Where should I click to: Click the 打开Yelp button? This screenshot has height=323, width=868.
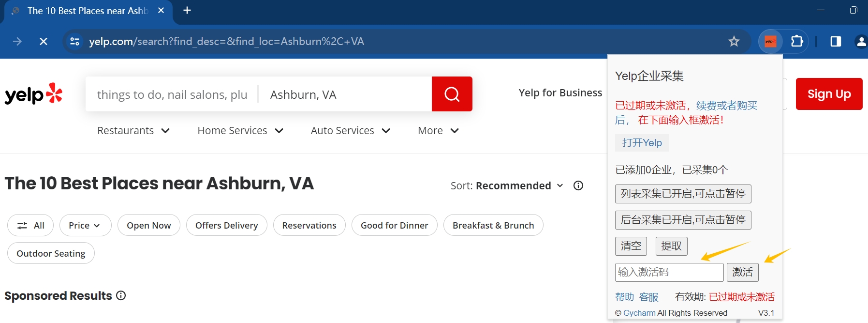tap(642, 143)
